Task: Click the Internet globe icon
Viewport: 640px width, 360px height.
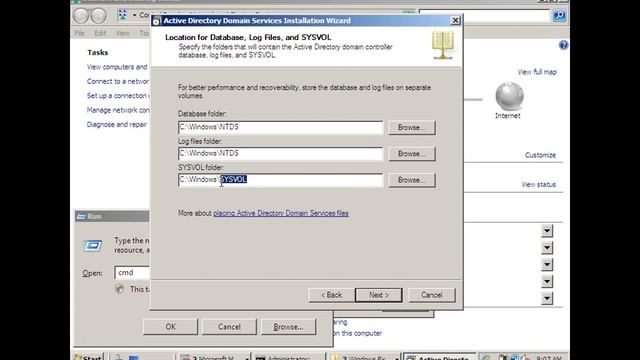Action: click(x=509, y=96)
